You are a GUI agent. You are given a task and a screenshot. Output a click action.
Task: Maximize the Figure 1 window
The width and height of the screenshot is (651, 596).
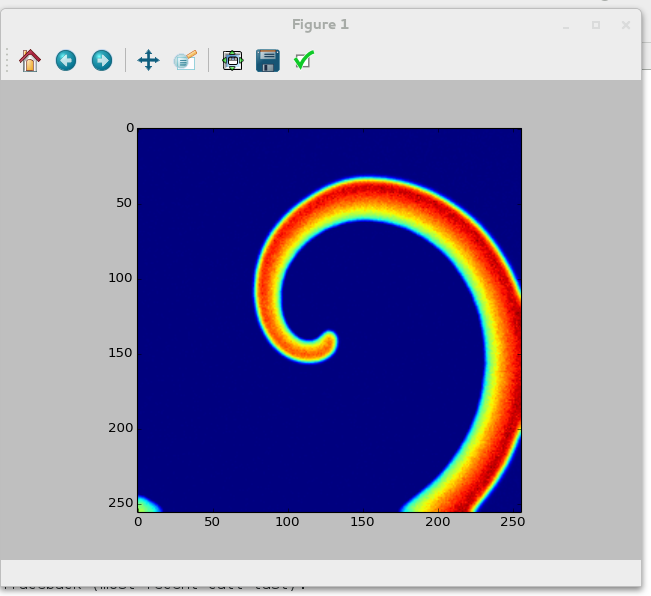coord(596,25)
